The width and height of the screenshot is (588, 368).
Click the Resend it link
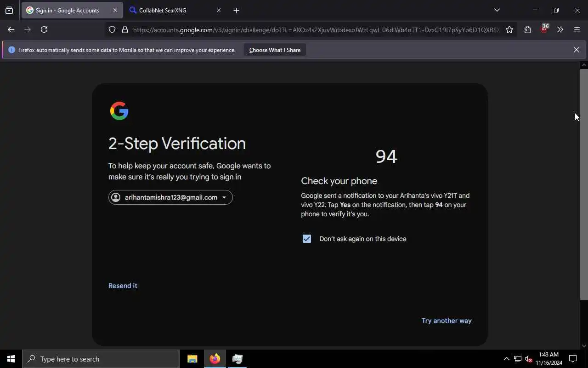(x=123, y=286)
